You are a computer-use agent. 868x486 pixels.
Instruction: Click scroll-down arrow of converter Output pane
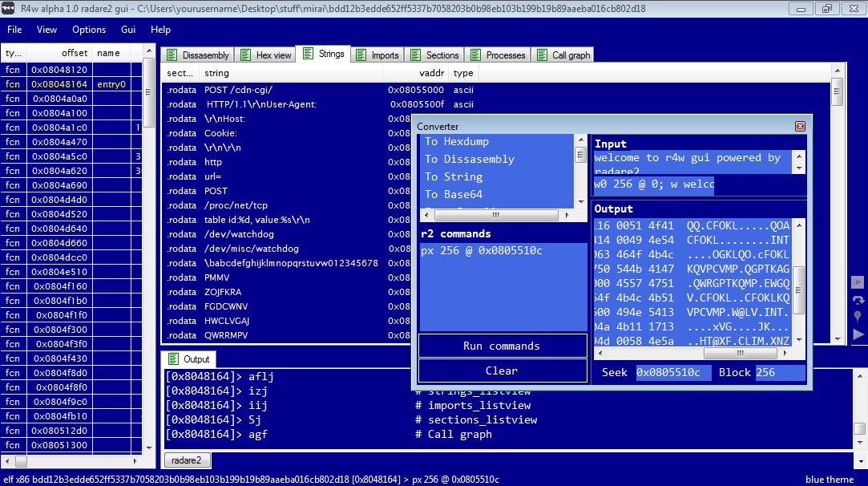[799, 340]
